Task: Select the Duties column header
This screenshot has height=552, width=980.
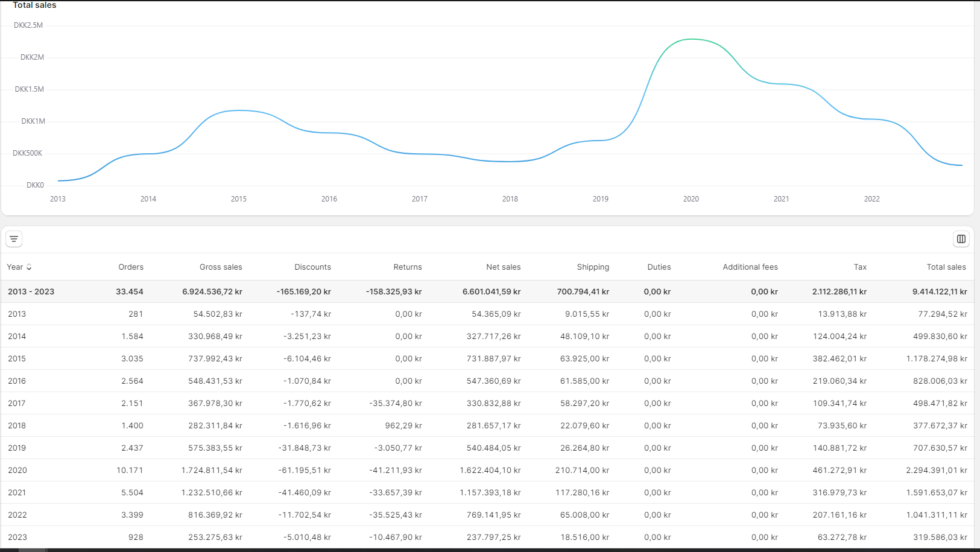Action: pos(659,267)
